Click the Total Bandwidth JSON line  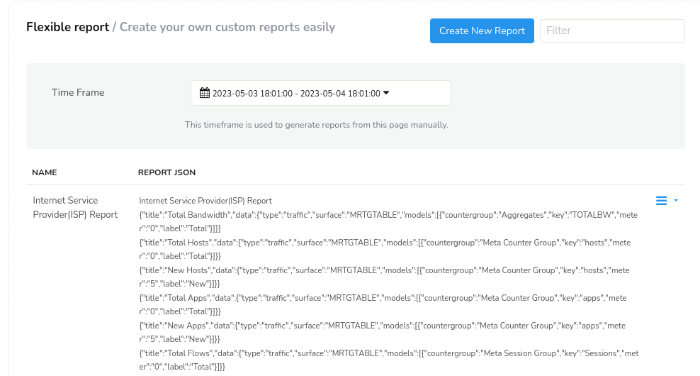pos(388,221)
